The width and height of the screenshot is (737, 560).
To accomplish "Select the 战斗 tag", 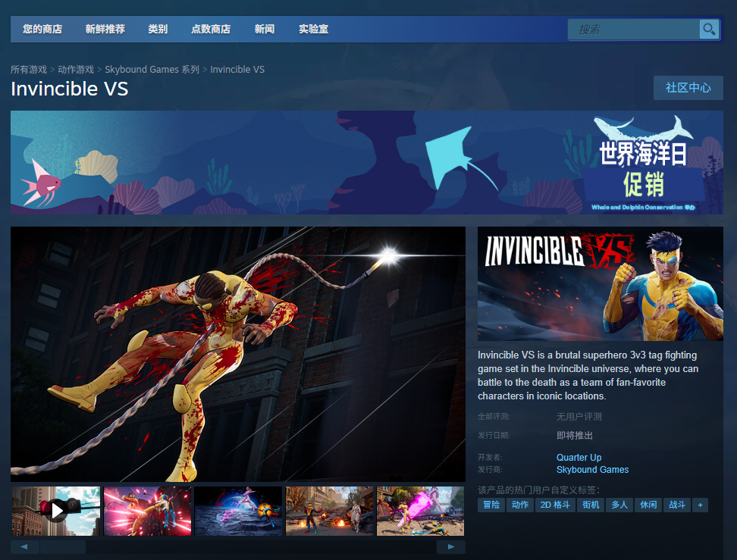I will pos(677,505).
